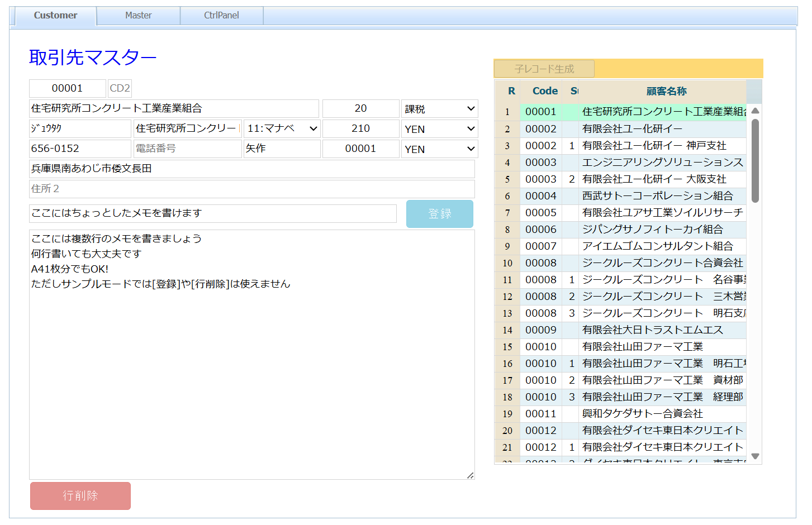812x525 pixels.
Task: Click the scroll up arrow in customer list
Action: (755, 111)
